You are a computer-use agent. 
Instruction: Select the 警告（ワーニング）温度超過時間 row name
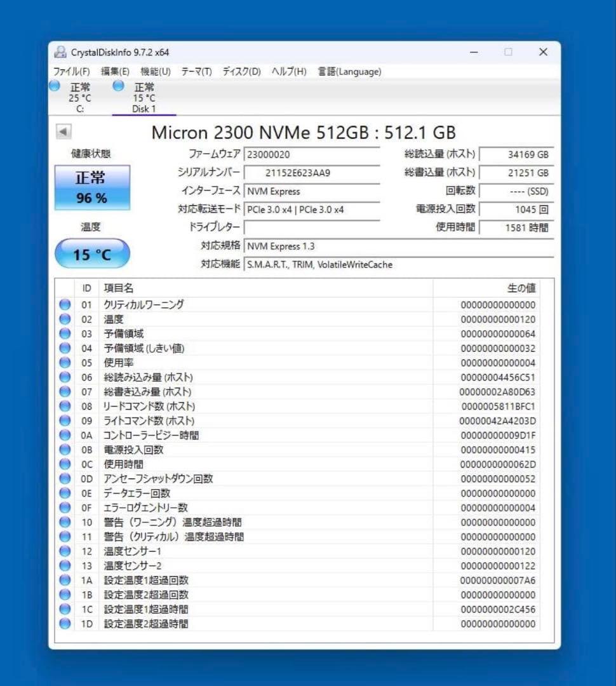click(x=172, y=522)
